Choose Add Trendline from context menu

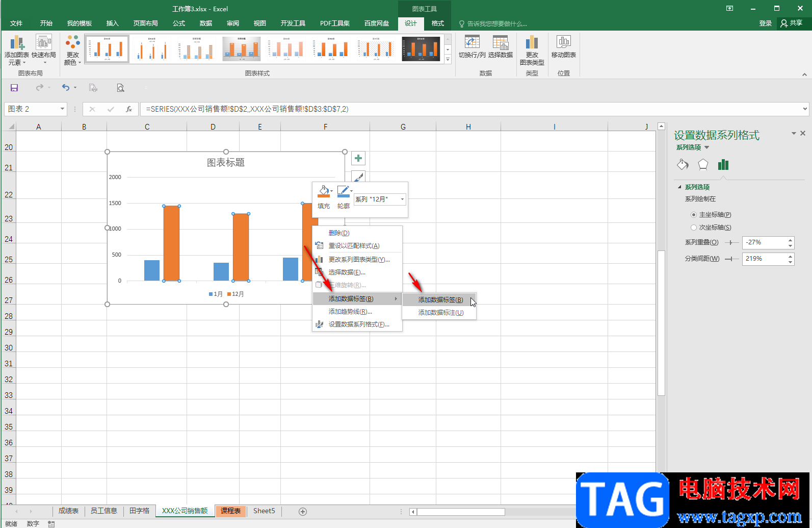[x=357, y=312]
